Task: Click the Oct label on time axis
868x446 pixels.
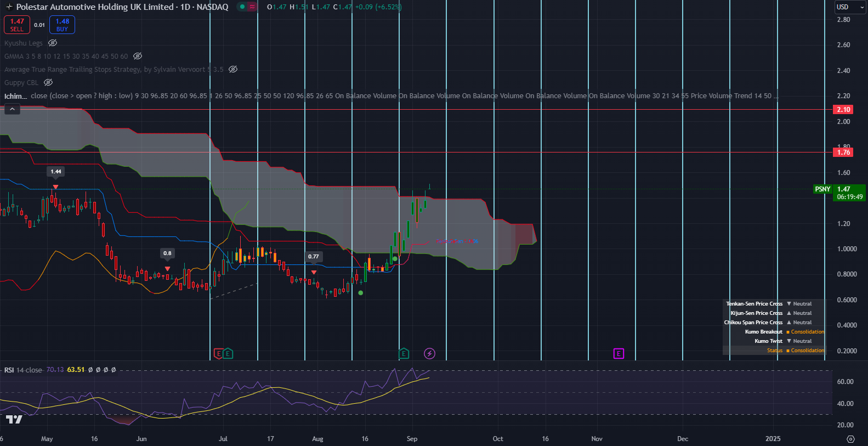Action: pos(498,439)
